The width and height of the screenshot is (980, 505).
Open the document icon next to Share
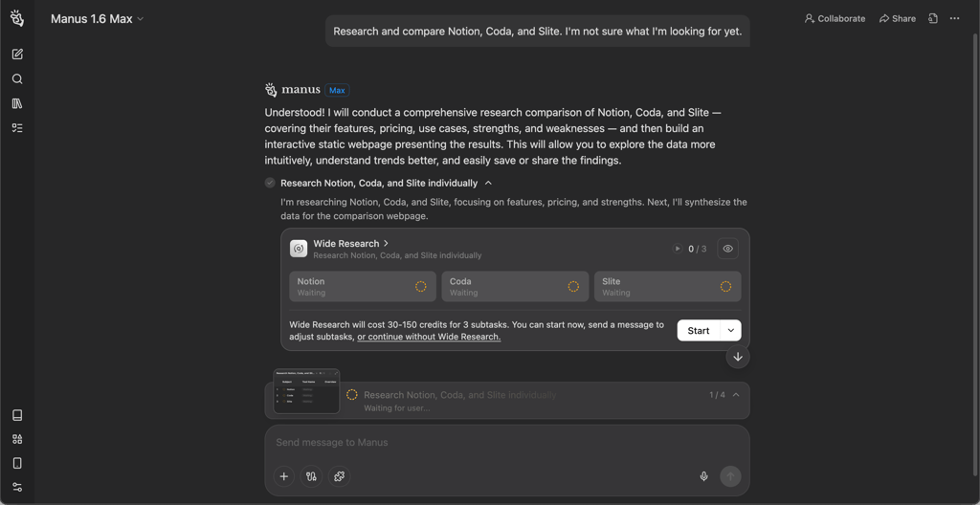tap(933, 19)
